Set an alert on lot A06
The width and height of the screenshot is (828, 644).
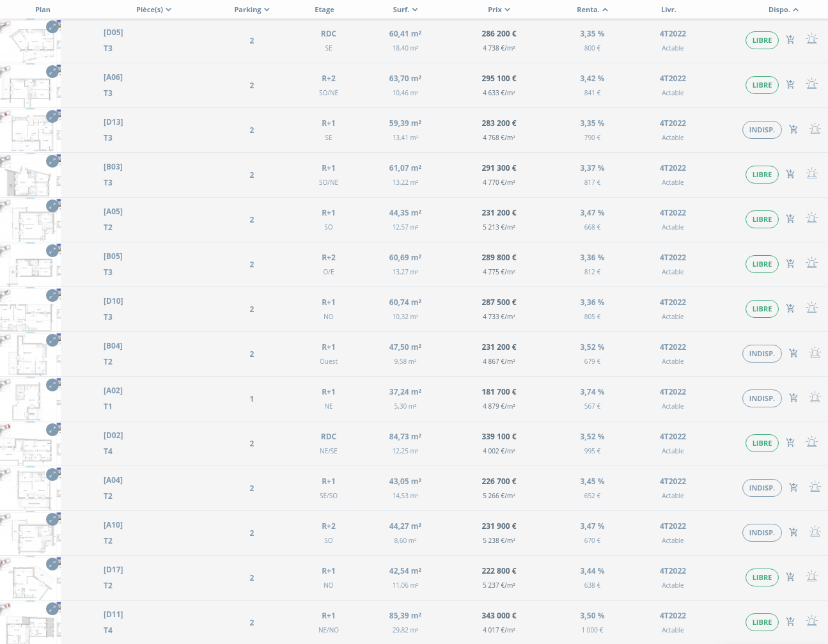(812, 84)
